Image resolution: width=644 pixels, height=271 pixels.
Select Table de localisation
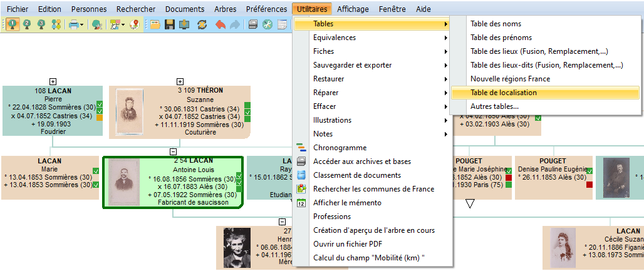pos(545,93)
